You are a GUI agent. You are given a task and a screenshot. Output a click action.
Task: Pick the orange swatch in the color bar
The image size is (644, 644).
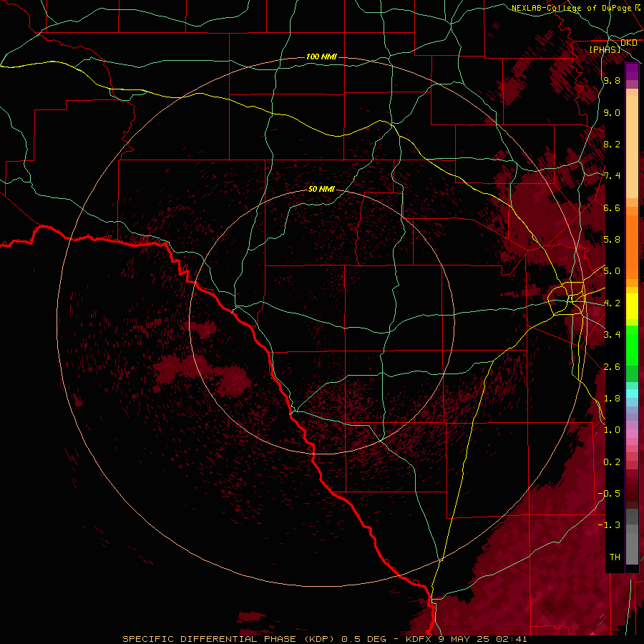[x=632, y=246]
